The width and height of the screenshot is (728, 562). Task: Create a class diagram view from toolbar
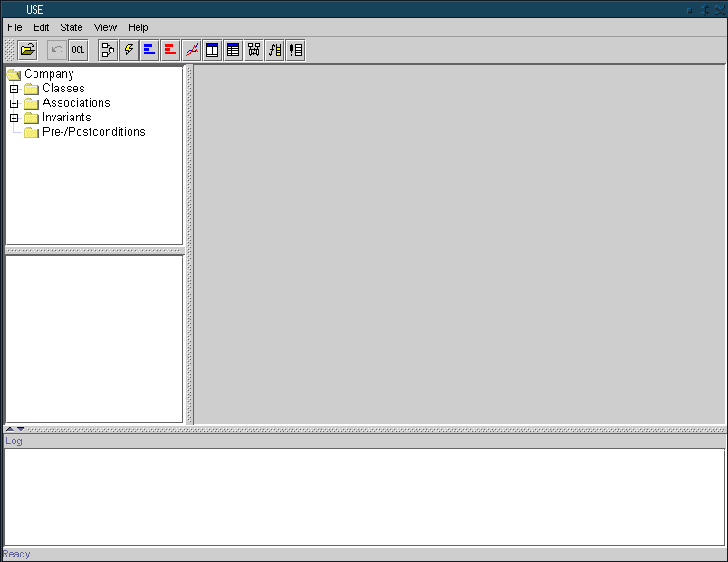108,50
